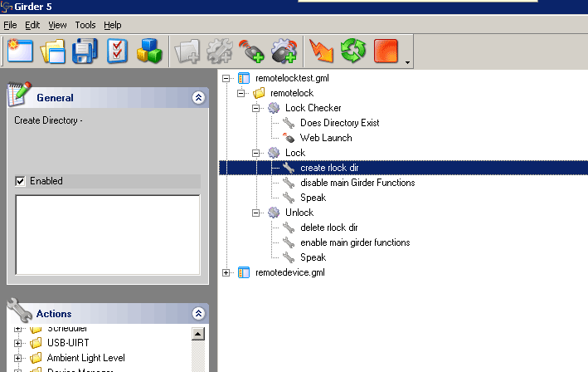Image resolution: width=588 pixels, height=372 pixels.
Task: Collapse the Lock Checker tree node
Action: (x=257, y=108)
